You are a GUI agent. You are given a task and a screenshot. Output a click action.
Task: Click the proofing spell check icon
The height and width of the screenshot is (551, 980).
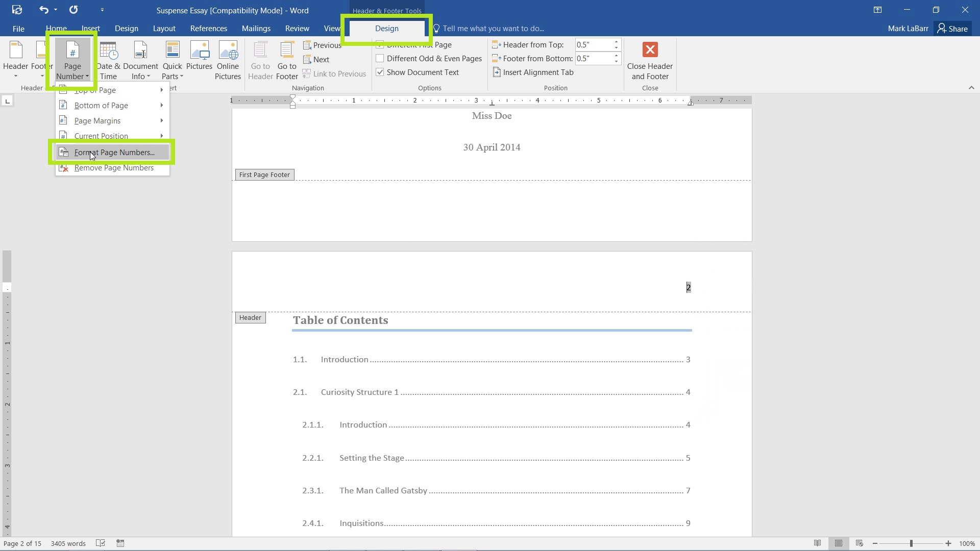(x=101, y=543)
